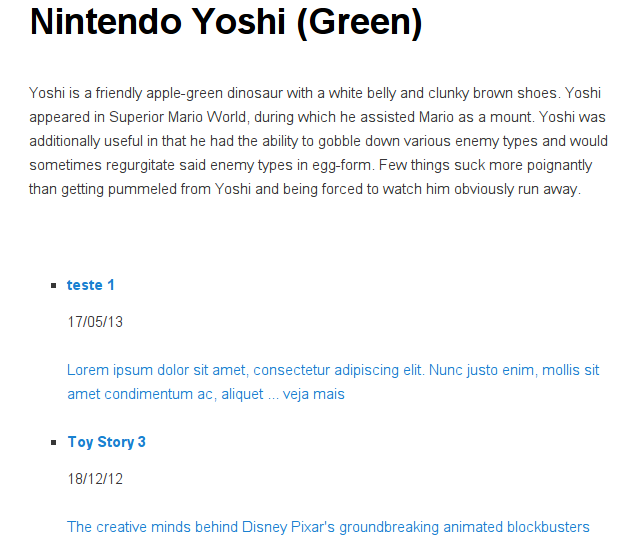Click the date 17/05/13
623x545 pixels.
95,322
